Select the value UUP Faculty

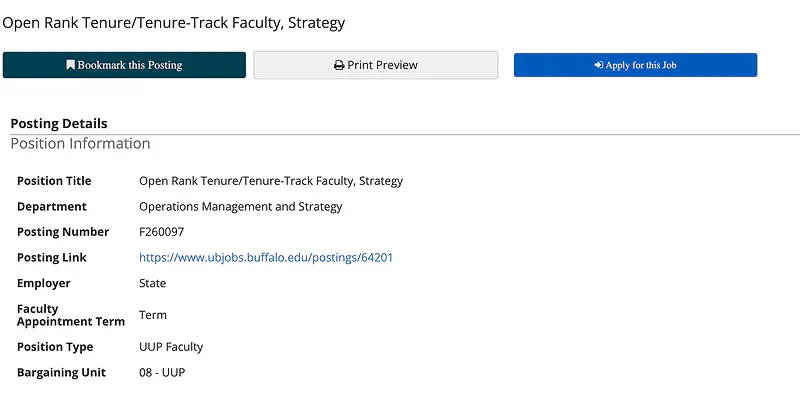coord(171,347)
